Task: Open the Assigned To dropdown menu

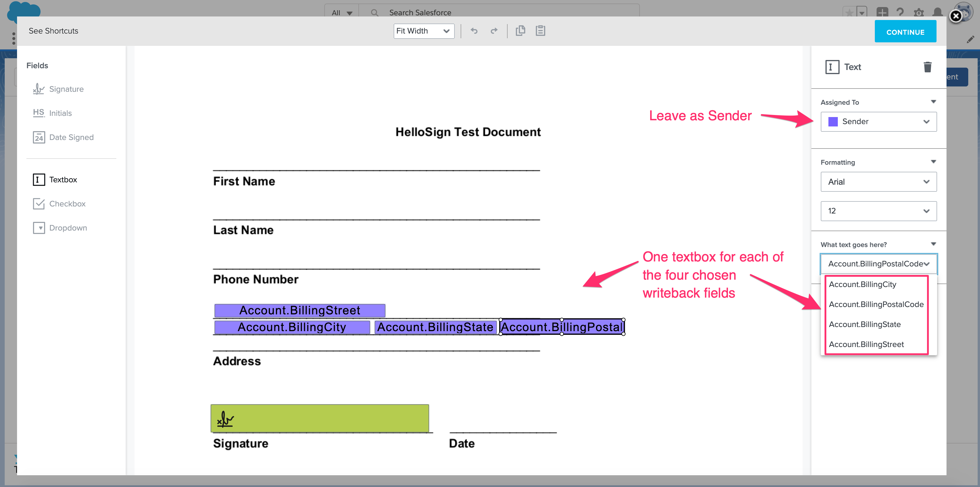Action: pos(878,121)
